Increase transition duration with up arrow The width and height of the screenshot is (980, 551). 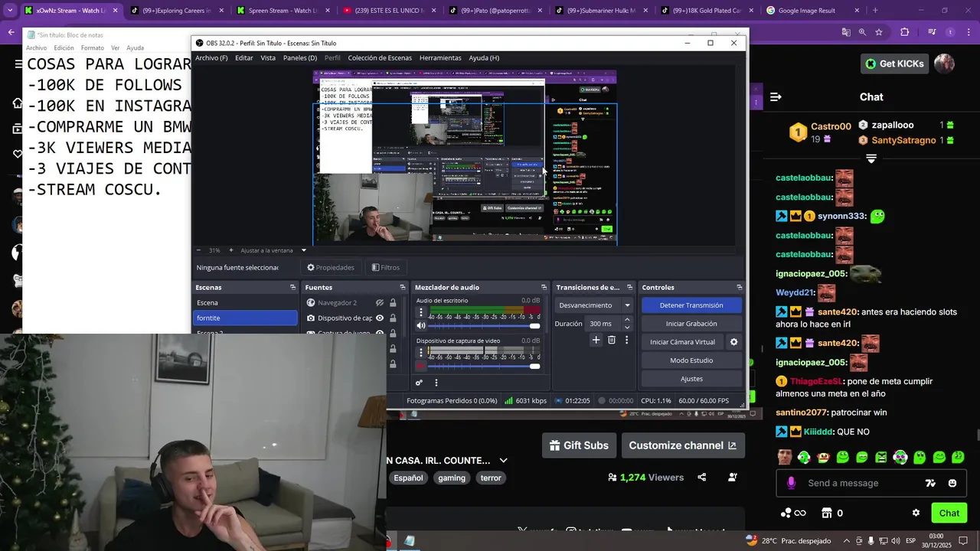[x=627, y=320]
